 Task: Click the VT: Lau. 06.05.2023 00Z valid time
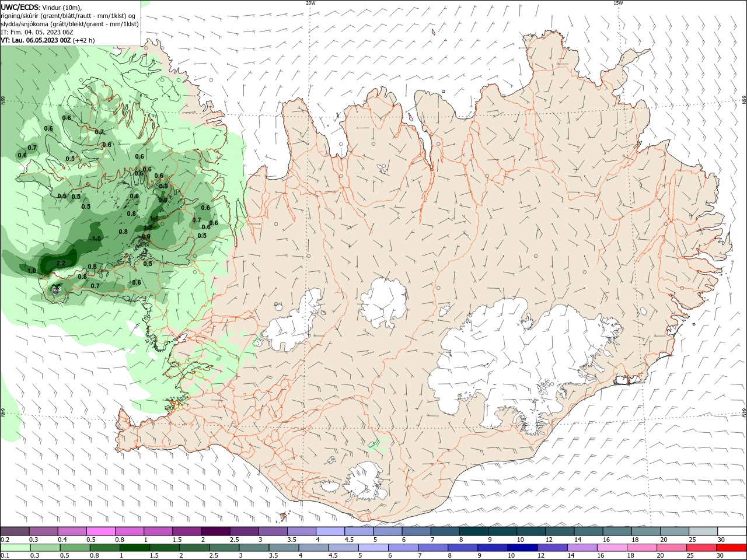[36, 40]
